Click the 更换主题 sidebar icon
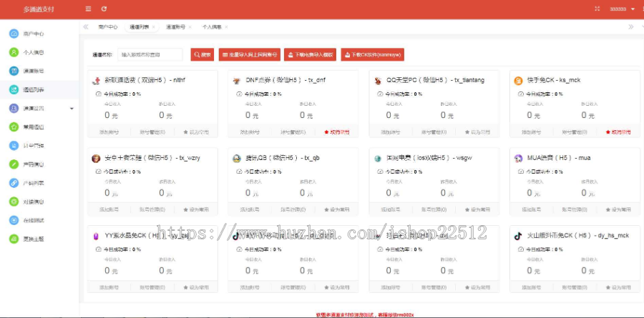Screen dimensions: 644x318 coord(14,239)
